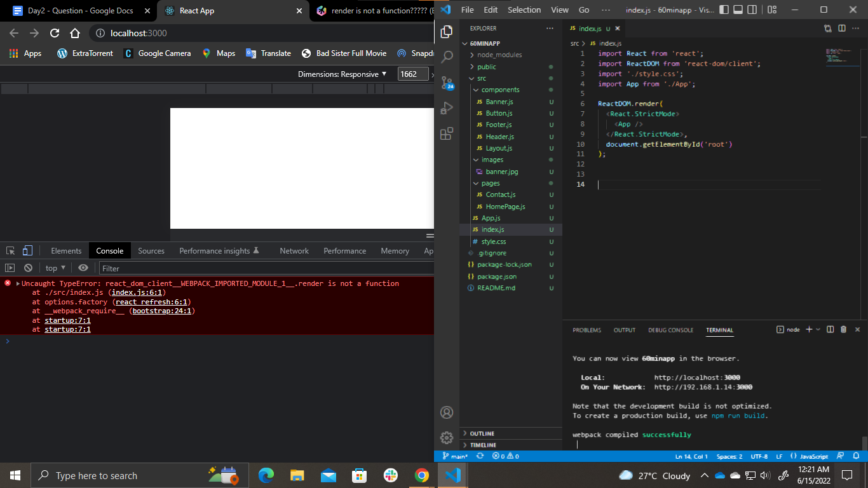Launch Chrome from the taskbar
This screenshot has height=488, width=868.
tap(422, 475)
